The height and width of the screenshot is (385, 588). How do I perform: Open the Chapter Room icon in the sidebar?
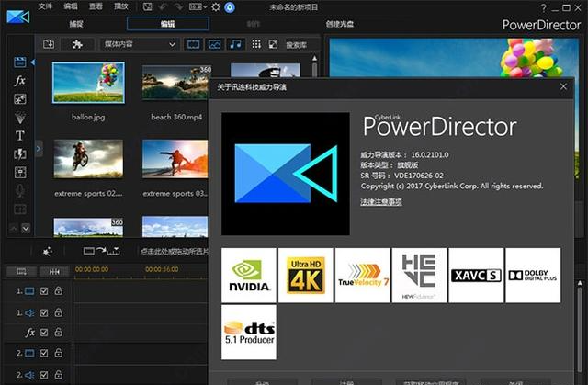(x=20, y=209)
